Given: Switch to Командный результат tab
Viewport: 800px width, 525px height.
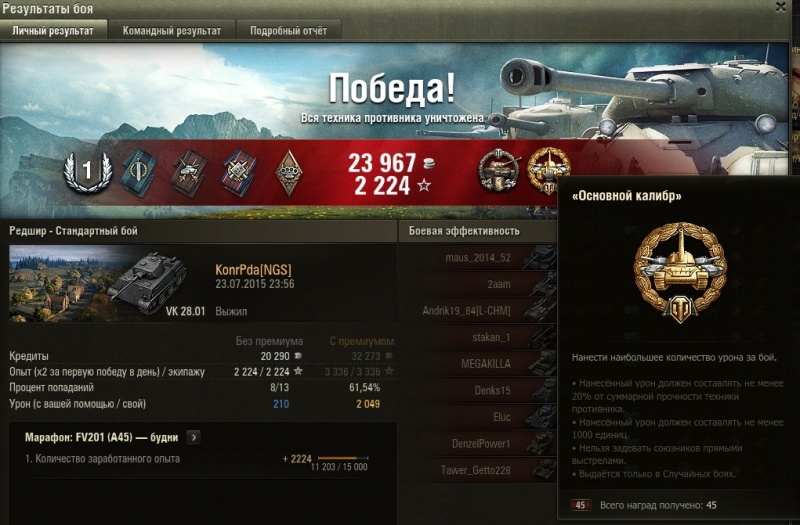Looking at the screenshot, I should pyautogui.click(x=172, y=31).
